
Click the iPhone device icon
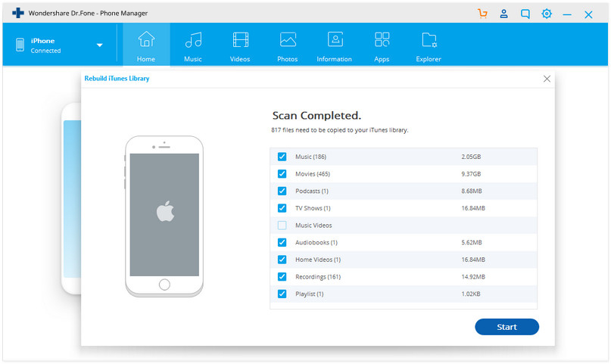point(20,45)
